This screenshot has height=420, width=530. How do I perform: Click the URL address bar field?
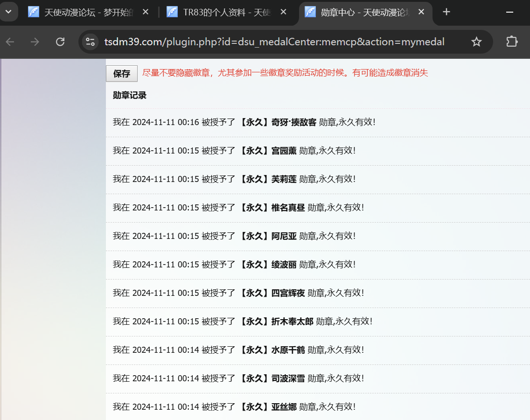274,42
